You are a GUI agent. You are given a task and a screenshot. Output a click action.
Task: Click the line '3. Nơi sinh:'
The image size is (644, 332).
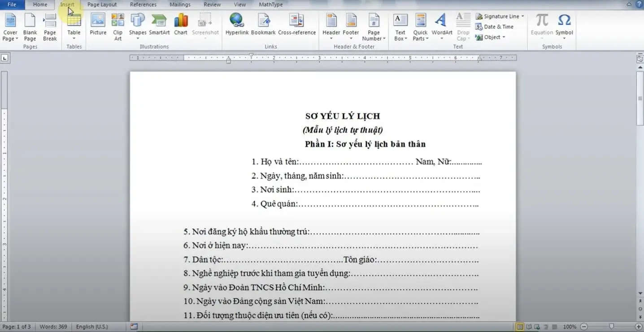coord(366,190)
